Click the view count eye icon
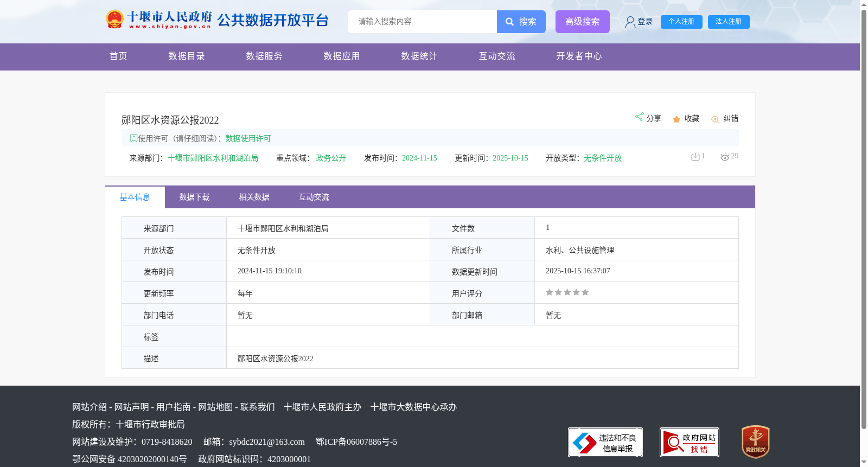 point(725,157)
